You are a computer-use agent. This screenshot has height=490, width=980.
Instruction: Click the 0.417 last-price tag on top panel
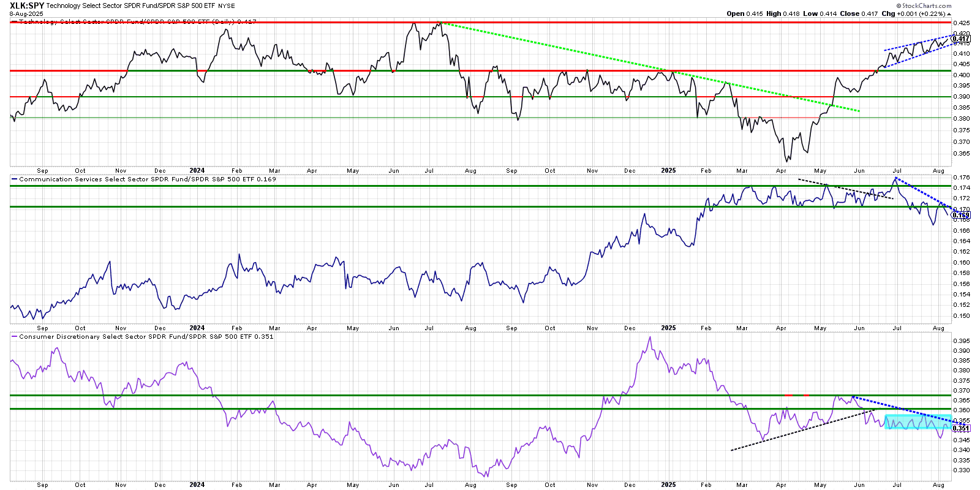pyautogui.click(x=961, y=39)
